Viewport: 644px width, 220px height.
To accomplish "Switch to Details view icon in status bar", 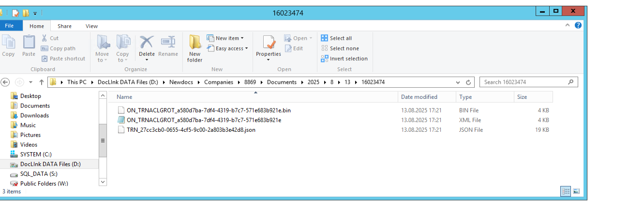I will click(566, 191).
